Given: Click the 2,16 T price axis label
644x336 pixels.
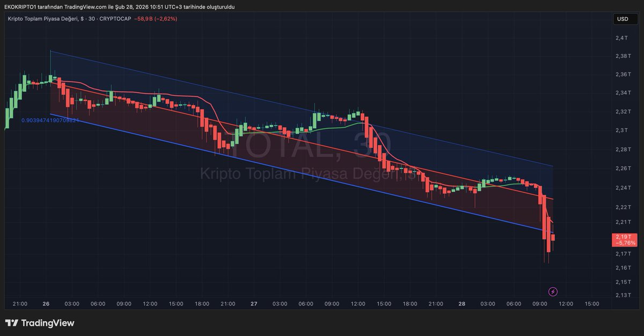Looking at the screenshot, I should (623, 267).
